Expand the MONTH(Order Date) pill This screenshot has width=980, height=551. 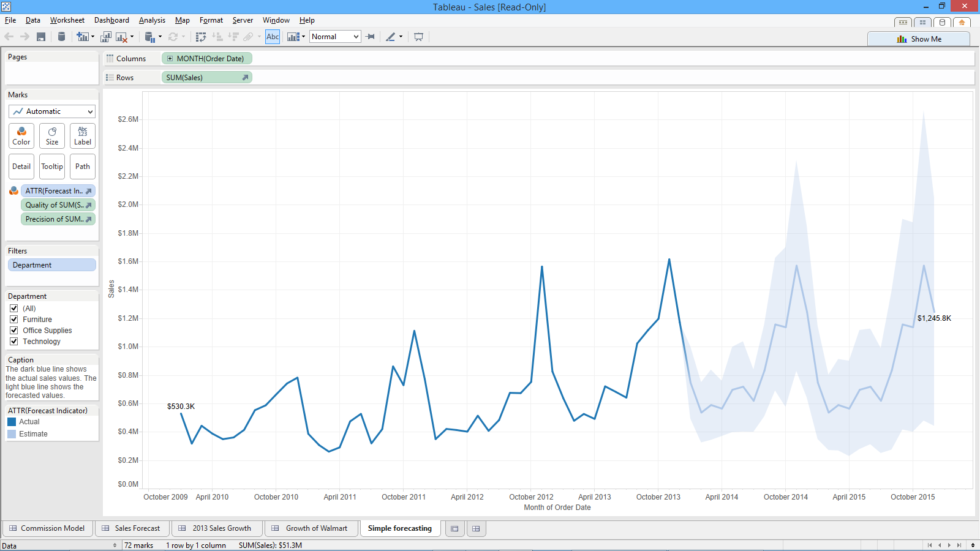tap(170, 59)
